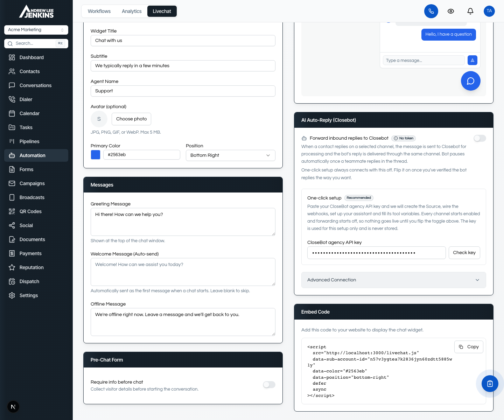Click the Type a message input
The width and height of the screenshot is (504, 420).
point(424,60)
